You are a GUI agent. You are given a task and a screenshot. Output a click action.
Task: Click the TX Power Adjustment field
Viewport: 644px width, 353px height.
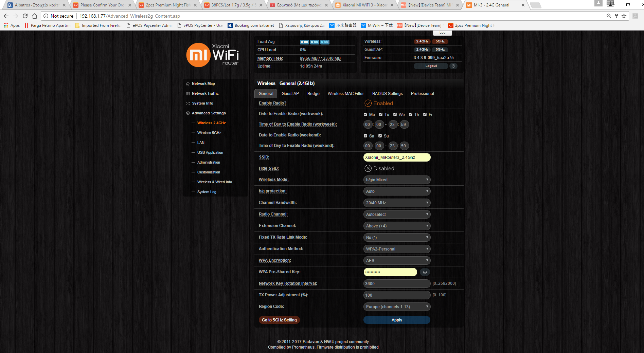click(397, 295)
